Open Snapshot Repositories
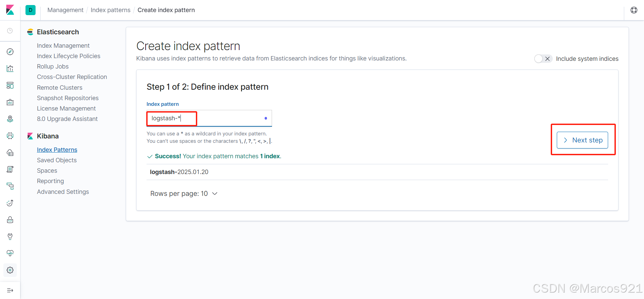The width and height of the screenshot is (644, 299). (68, 98)
